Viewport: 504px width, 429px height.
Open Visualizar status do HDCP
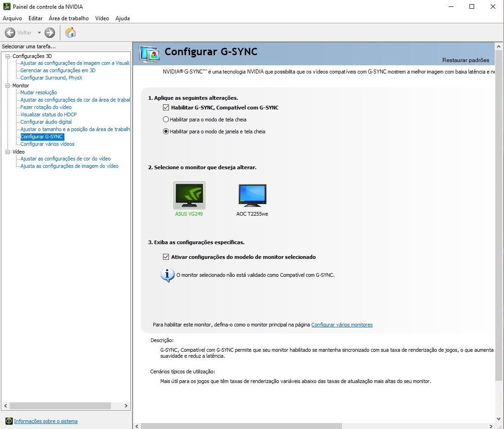tap(48, 114)
